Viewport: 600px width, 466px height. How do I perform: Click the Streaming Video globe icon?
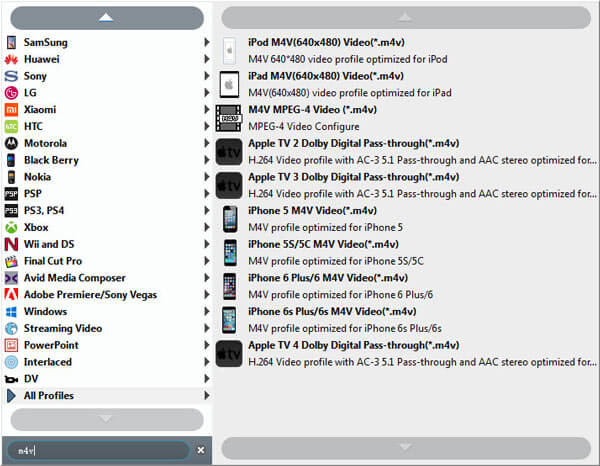click(x=11, y=329)
